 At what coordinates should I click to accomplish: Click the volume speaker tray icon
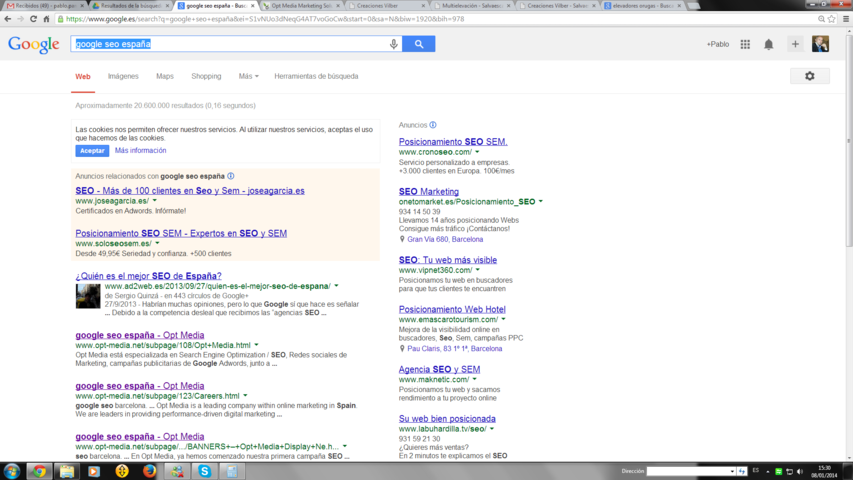coord(800,471)
